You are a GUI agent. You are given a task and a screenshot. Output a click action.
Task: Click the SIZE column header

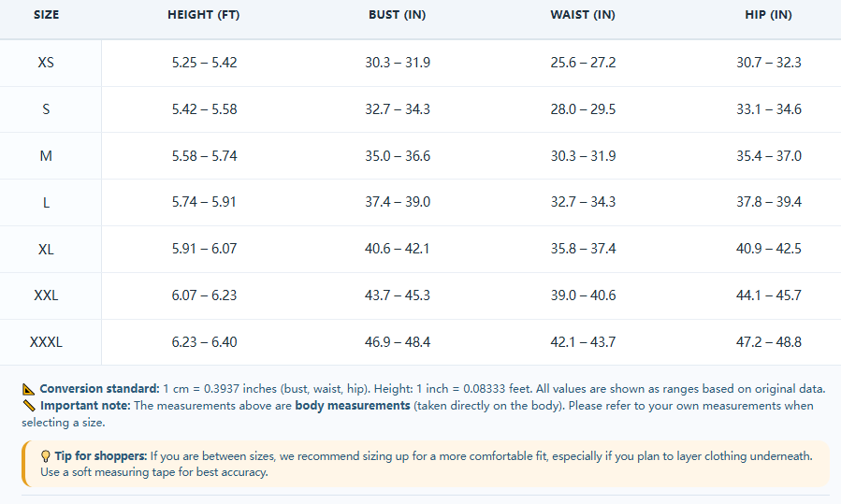point(46,15)
